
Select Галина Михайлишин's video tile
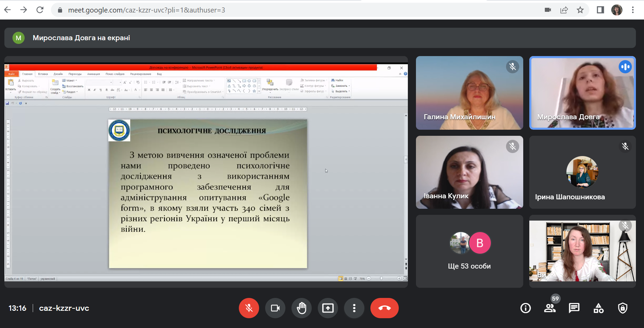point(469,93)
